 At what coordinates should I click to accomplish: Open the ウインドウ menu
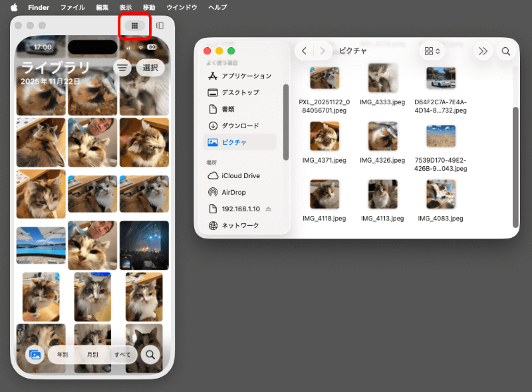[182, 7]
